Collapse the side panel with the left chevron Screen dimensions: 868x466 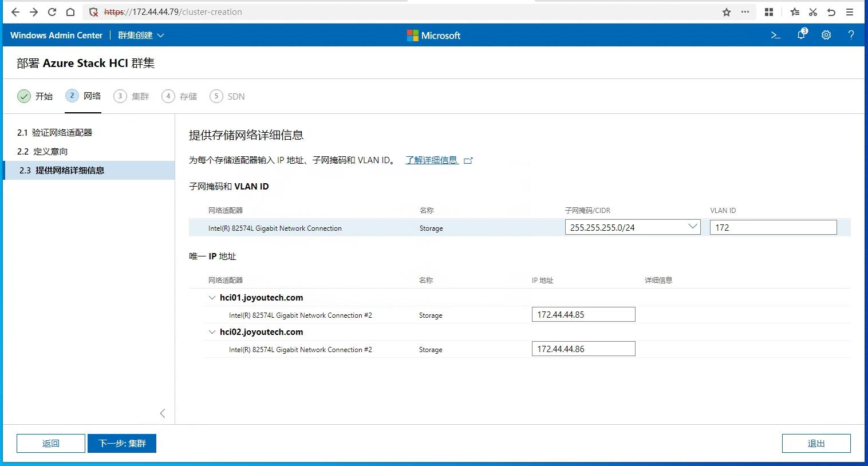[163, 413]
